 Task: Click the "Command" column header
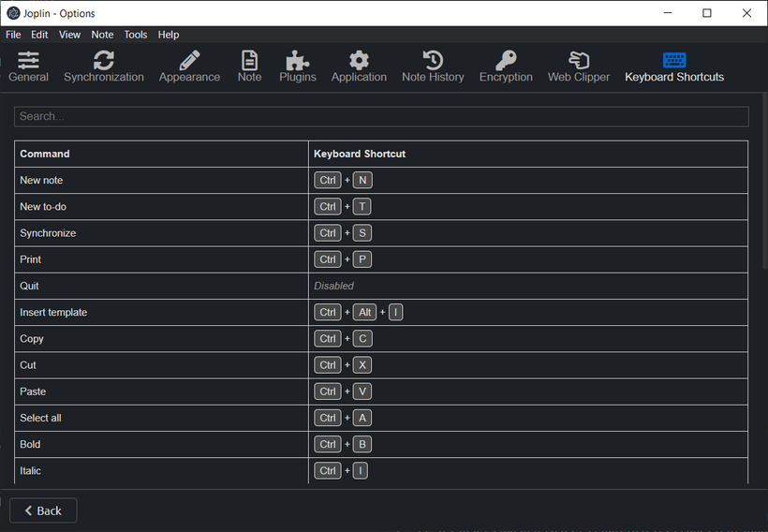162,154
